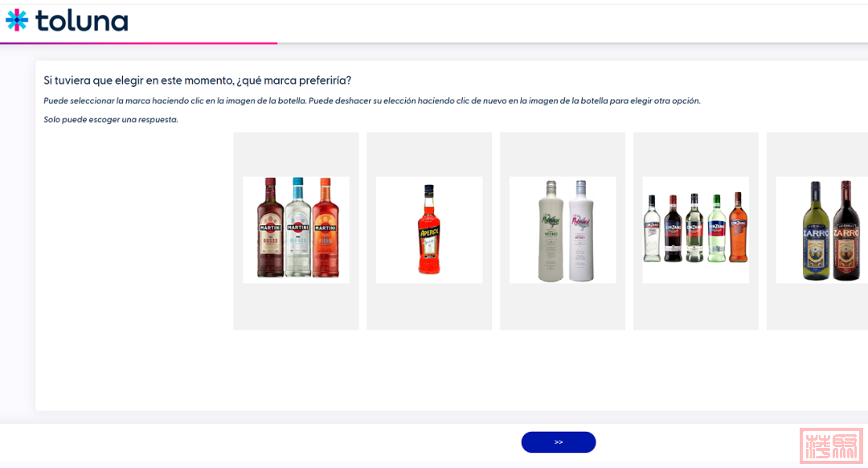Screen dimensions: 868x468
Task: Select the Cinzano five-bottle image
Action: 696,230
